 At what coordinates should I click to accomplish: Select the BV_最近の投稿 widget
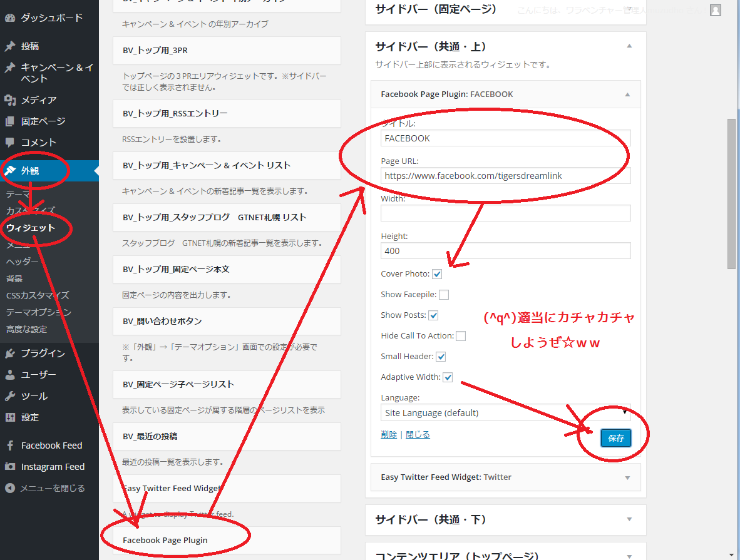coord(227,436)
